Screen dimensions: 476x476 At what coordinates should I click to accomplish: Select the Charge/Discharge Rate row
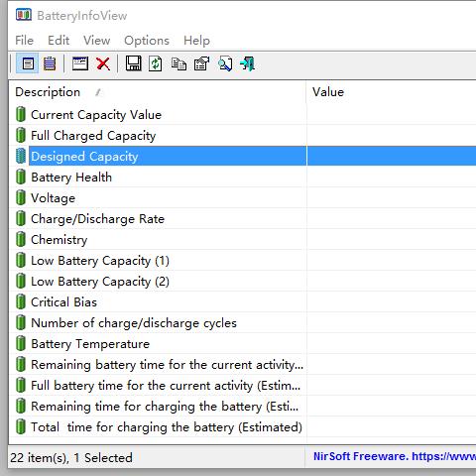pyautogui.click(x=243, y=218)
